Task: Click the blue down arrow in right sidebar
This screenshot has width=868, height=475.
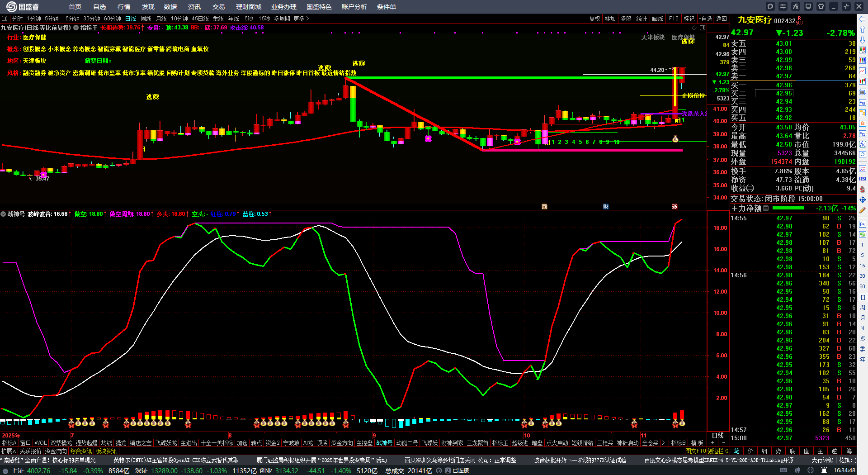Action: coord(863,39)
